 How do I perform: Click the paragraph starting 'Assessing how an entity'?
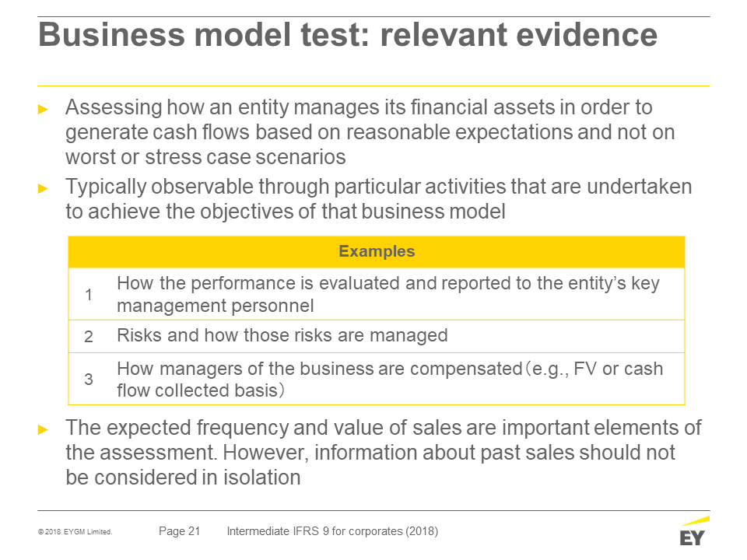point(370,132)
